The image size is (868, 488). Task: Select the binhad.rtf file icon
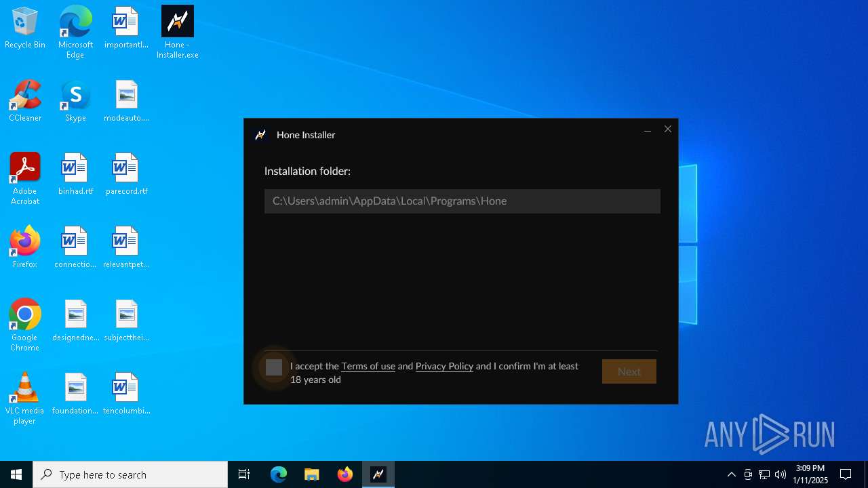pyautogui.click(x=75, y=175)
